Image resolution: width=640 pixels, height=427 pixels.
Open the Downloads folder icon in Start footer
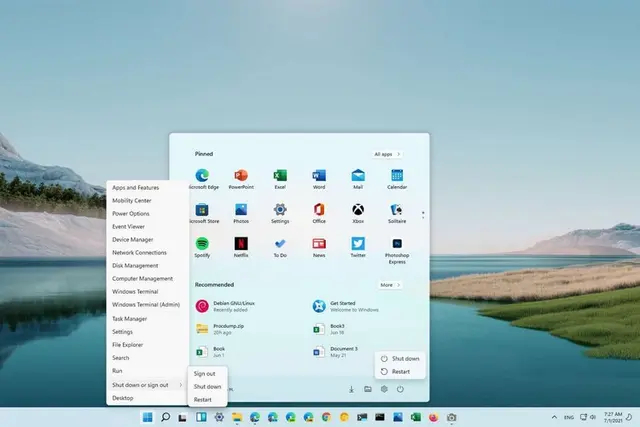(351, 389)
